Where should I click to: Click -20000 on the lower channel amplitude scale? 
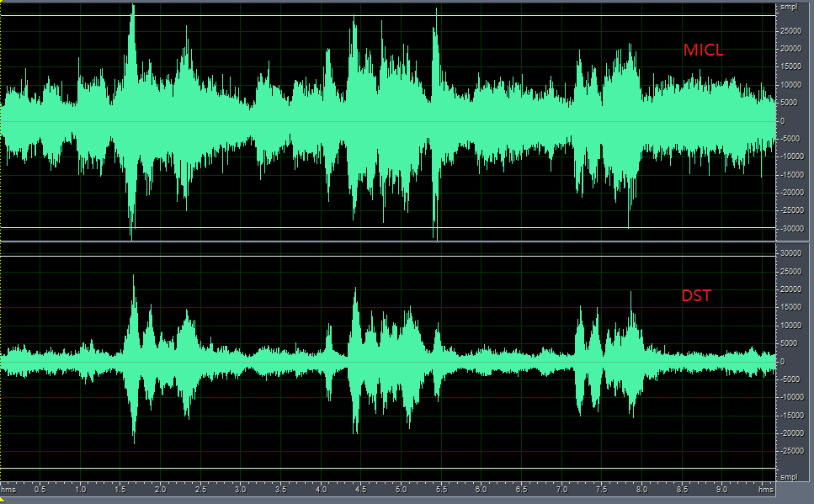coord(790,433)
